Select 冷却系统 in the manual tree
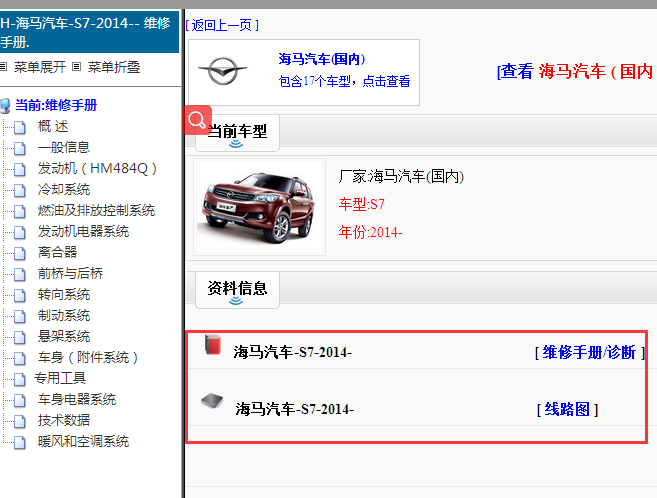The height and width of the screenshot is (498, 657). point(64,189)
